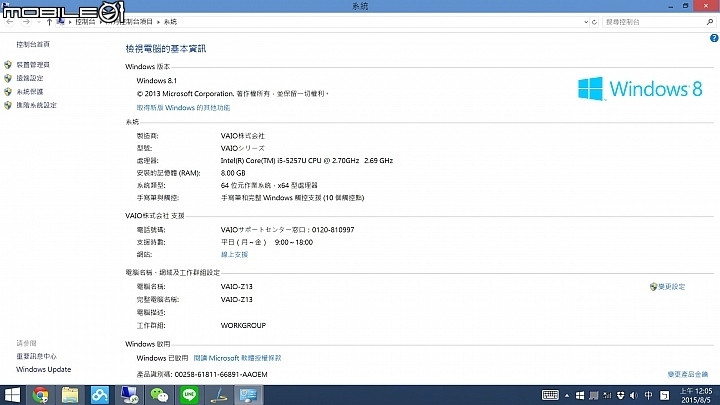Screen dimensions: 720x405
Task: Open the clock showing 12:05 and 2015/8/5
Action: click(696, 396)
